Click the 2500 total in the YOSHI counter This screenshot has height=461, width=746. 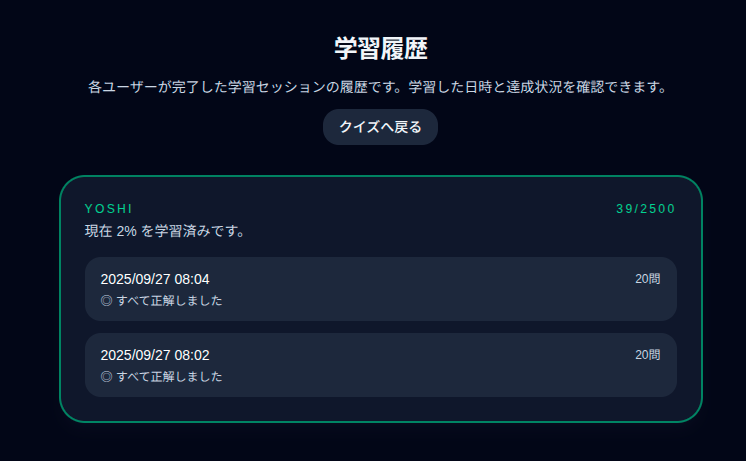[x=658, y=209]
